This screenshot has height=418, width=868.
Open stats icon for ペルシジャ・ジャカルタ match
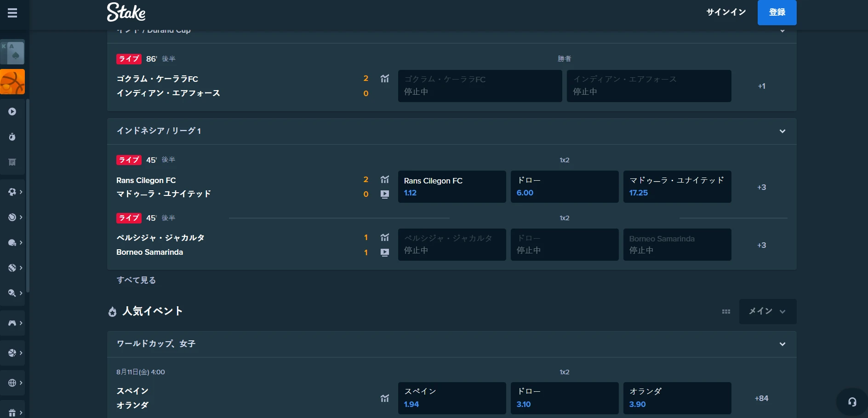[x=385, y=237]
